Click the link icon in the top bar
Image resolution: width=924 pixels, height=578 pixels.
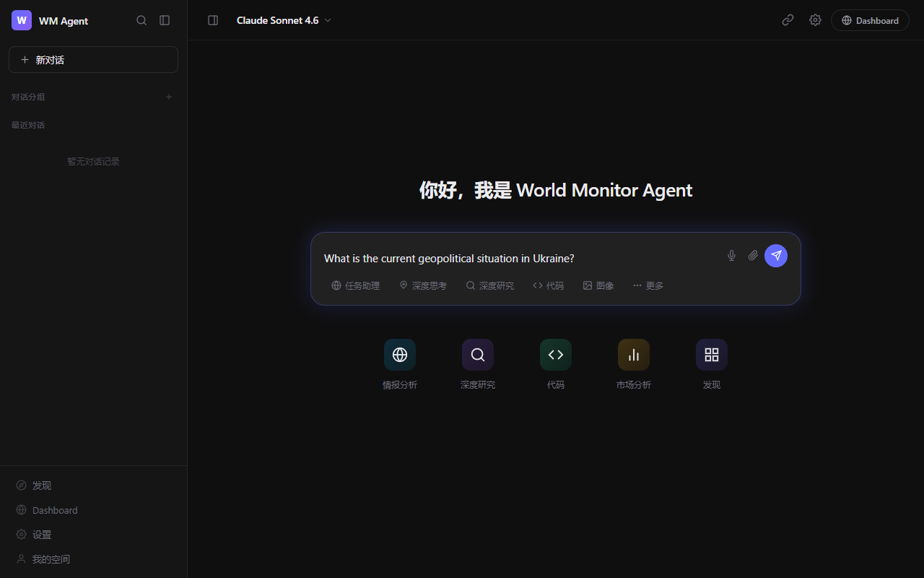788,20
